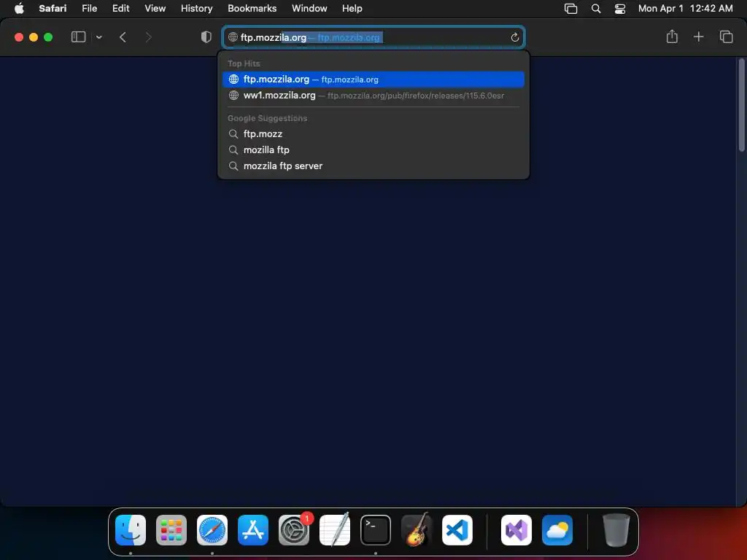This screenshot has height=560, width=747.
Task: Open the Edit menu
Action: tap(120, 8)
